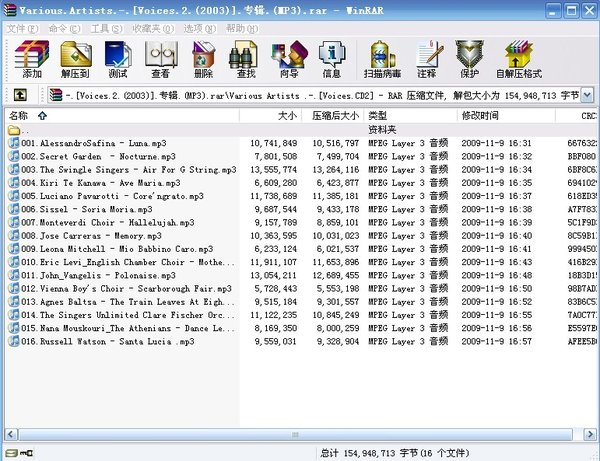Click the music icon of 008.Jose Carreras - Memory.mp3

(14, 236)
